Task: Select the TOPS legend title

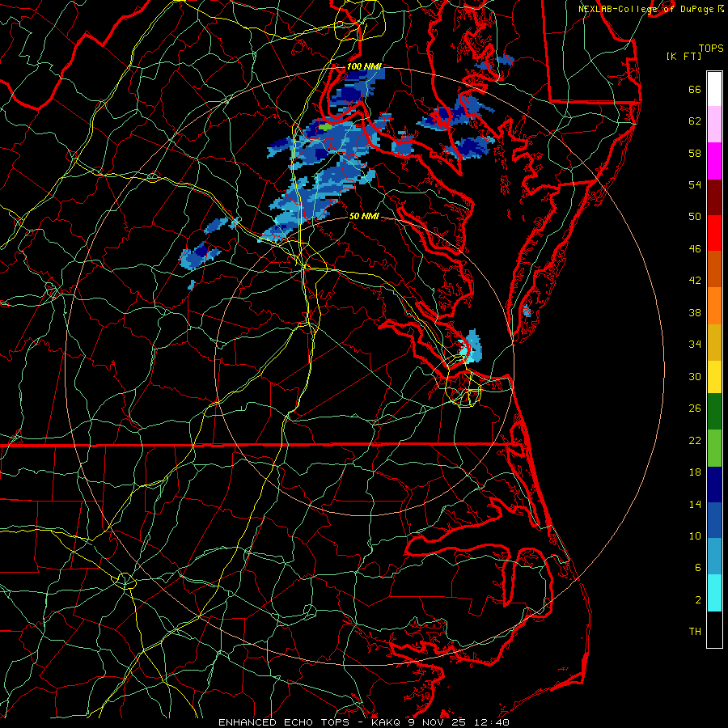Action: point(711,48)
